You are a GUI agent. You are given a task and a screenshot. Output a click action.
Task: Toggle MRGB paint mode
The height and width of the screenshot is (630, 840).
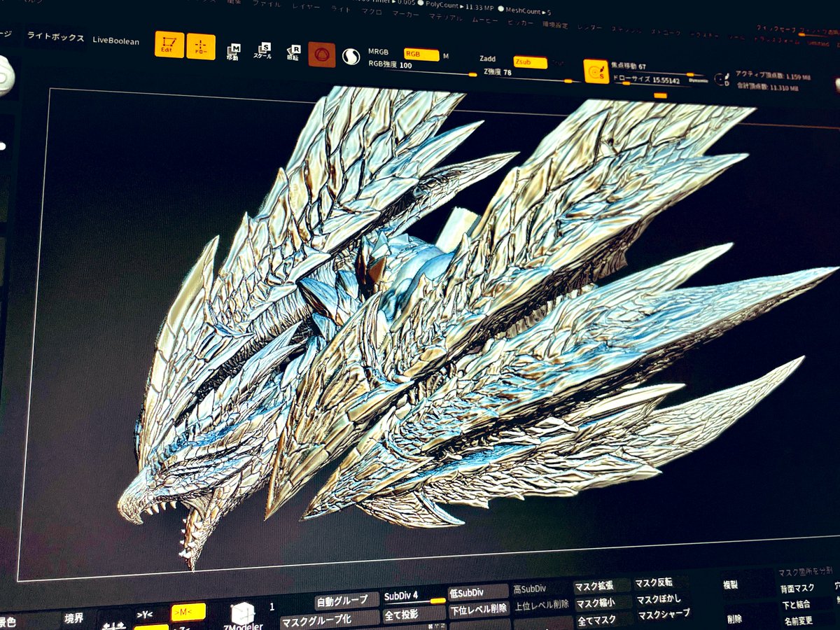pos(379,52)
